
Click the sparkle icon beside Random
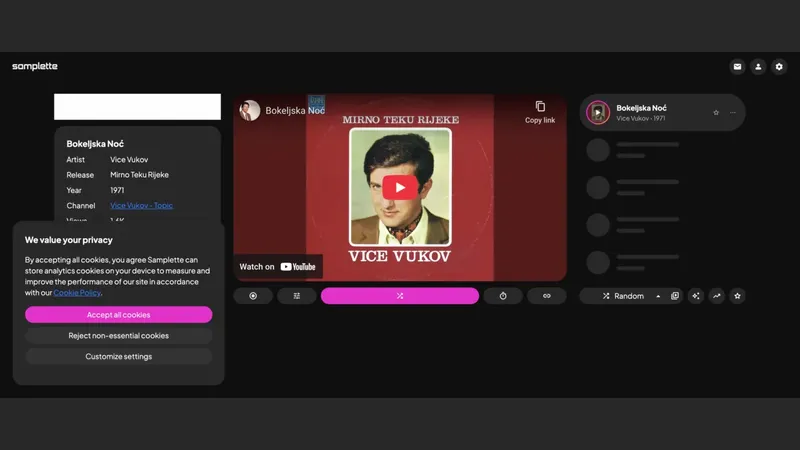click(x=696, y=296)
